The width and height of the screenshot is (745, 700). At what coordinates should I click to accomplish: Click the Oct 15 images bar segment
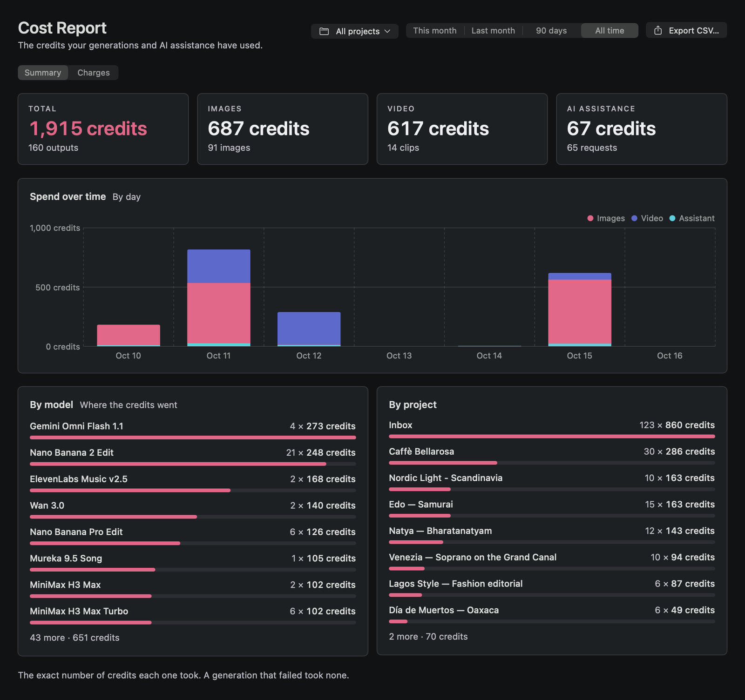(580, 312)
